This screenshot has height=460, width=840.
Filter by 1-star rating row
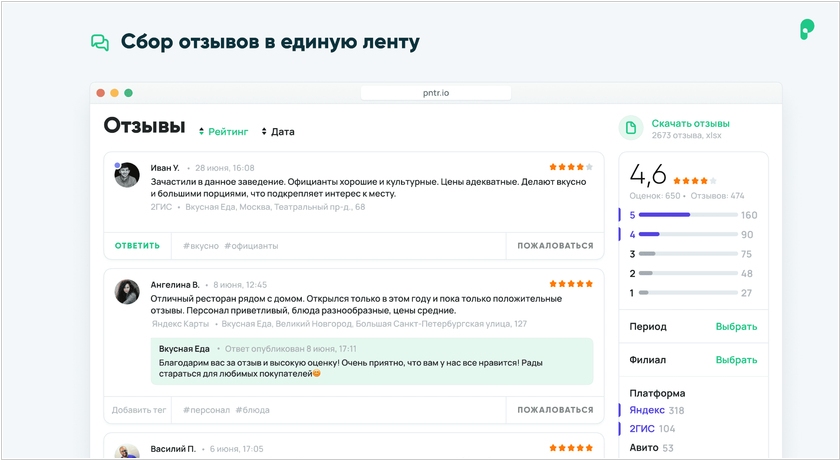coord(693,293)
